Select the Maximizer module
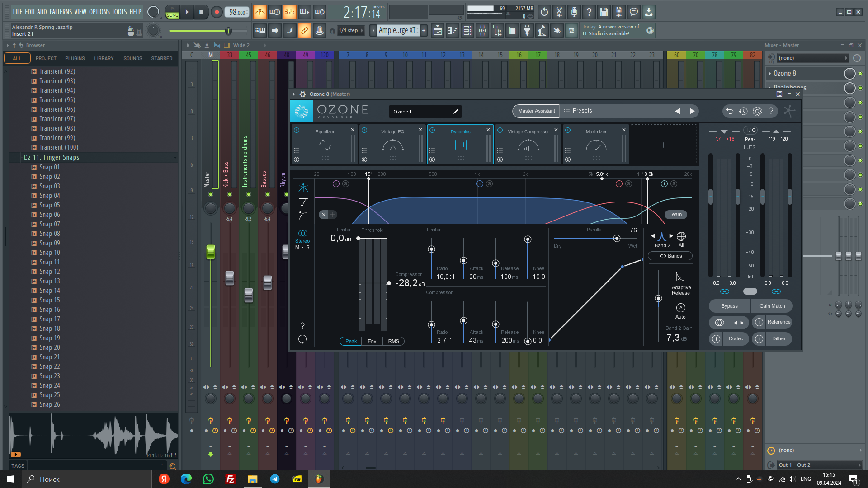Image resolution: width=868 pixels, height=488 pixels. [x=596, y=145]
